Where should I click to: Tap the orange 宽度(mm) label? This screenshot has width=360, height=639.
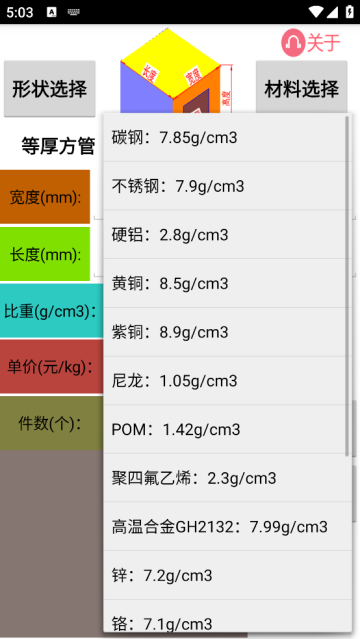click(x=45, y=197)
